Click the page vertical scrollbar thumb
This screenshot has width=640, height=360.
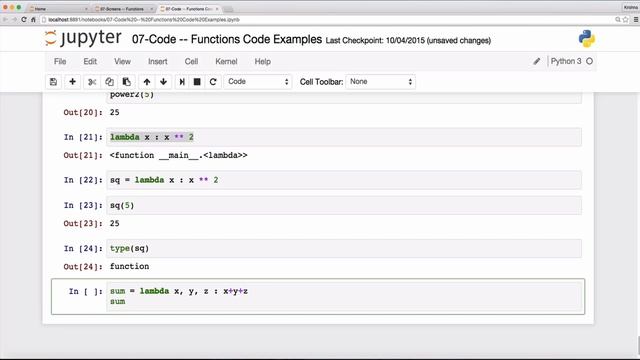[638, 345]
